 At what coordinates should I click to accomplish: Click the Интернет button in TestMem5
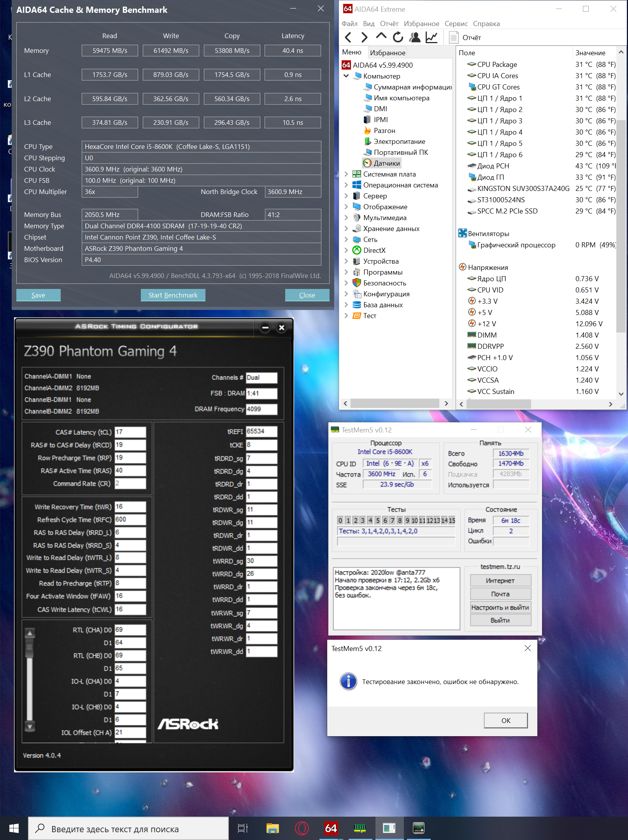point(500,581)
